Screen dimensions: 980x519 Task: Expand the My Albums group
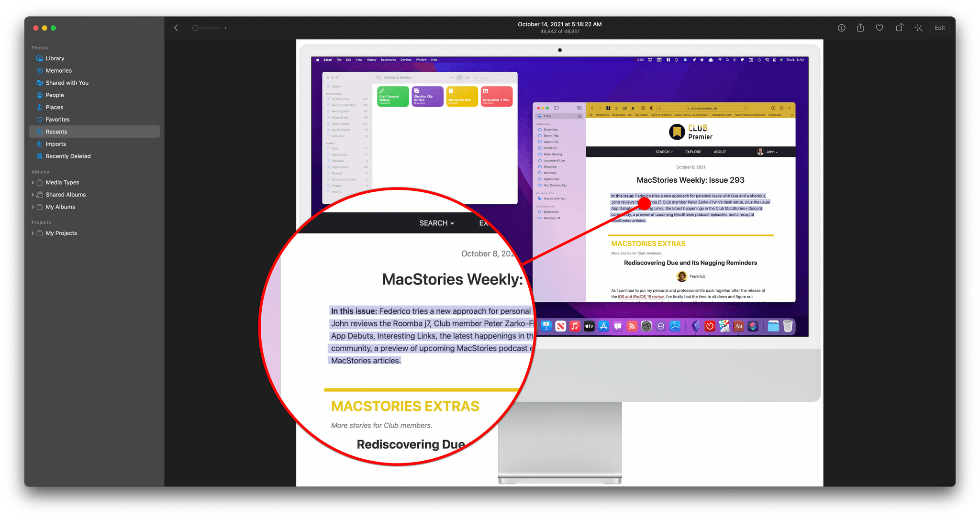pyautogui.click(x=35, y=207)
